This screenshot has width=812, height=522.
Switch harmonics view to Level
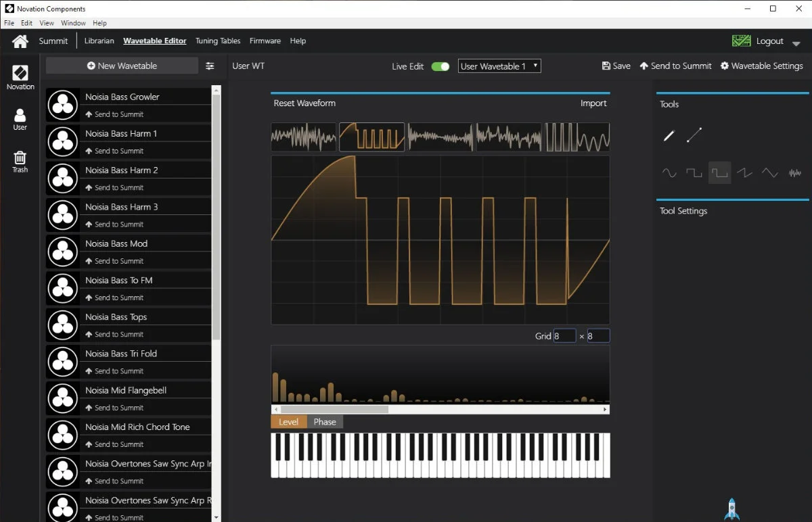pyautogui.click(x=288, y=422)
